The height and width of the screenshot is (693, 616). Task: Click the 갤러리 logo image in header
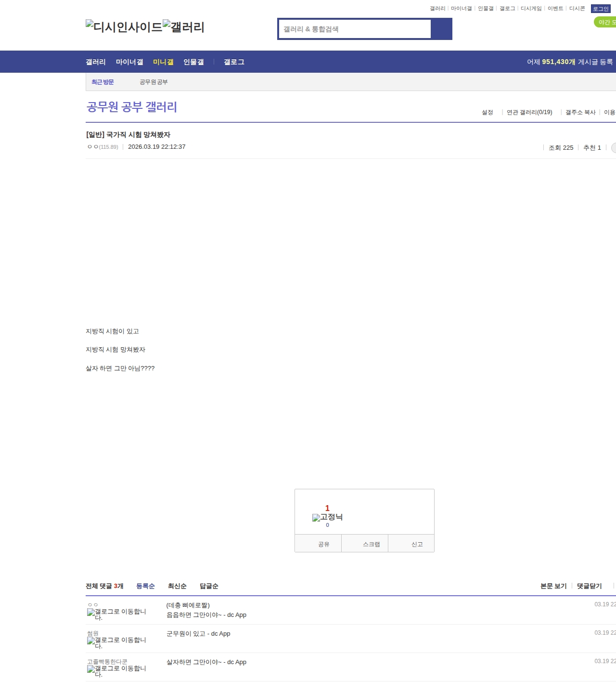[x=183, y=27]
